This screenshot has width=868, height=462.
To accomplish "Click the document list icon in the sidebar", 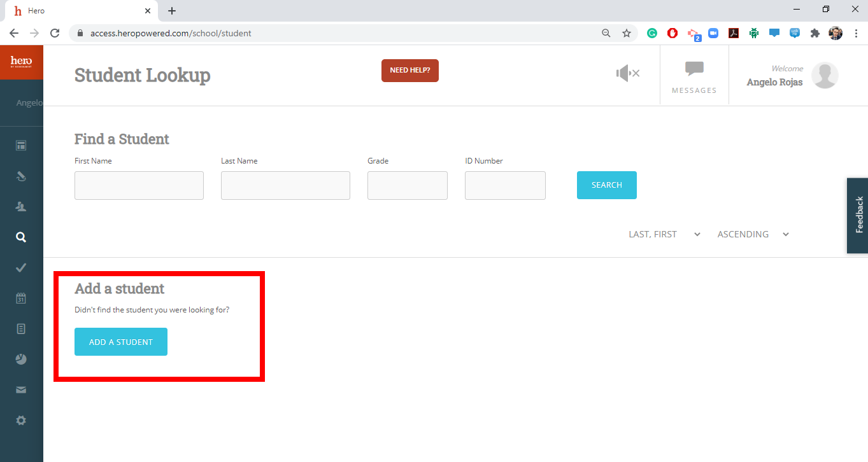I will click(x=21, y=329).
